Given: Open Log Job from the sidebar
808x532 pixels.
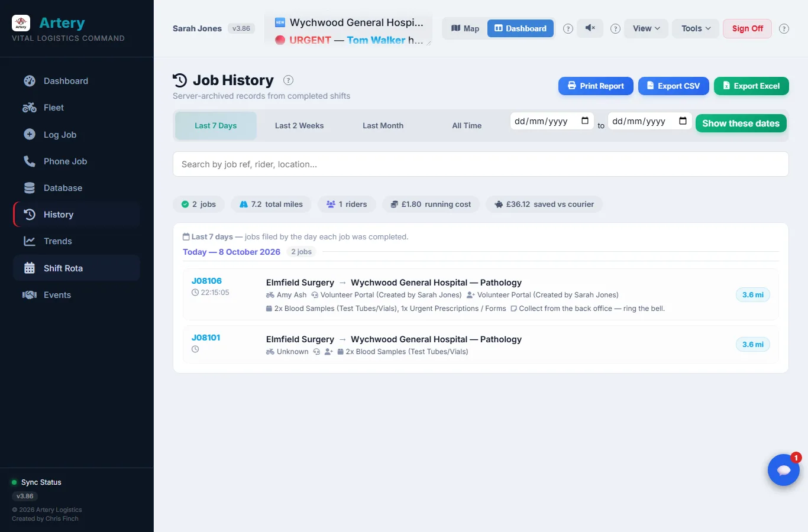Looking at the screenshot, I should tap(76, 135).
